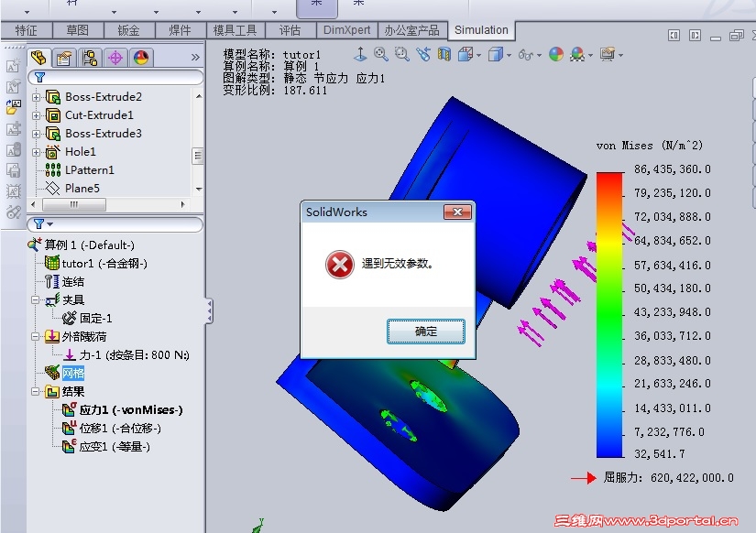Click the Hole1 wizard icon
The image size is (756, 533).
(x=52, y=152)
